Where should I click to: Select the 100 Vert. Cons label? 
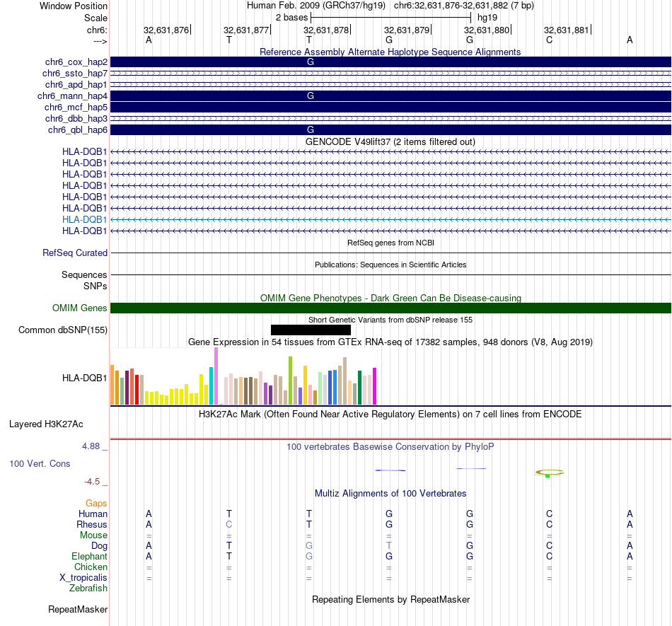(40, 463)
